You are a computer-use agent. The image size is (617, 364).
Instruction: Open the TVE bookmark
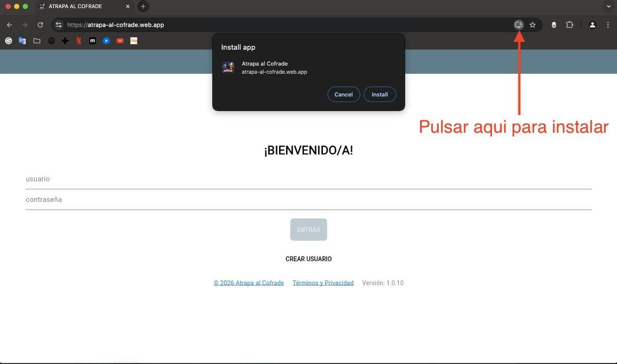coord(134,41)
